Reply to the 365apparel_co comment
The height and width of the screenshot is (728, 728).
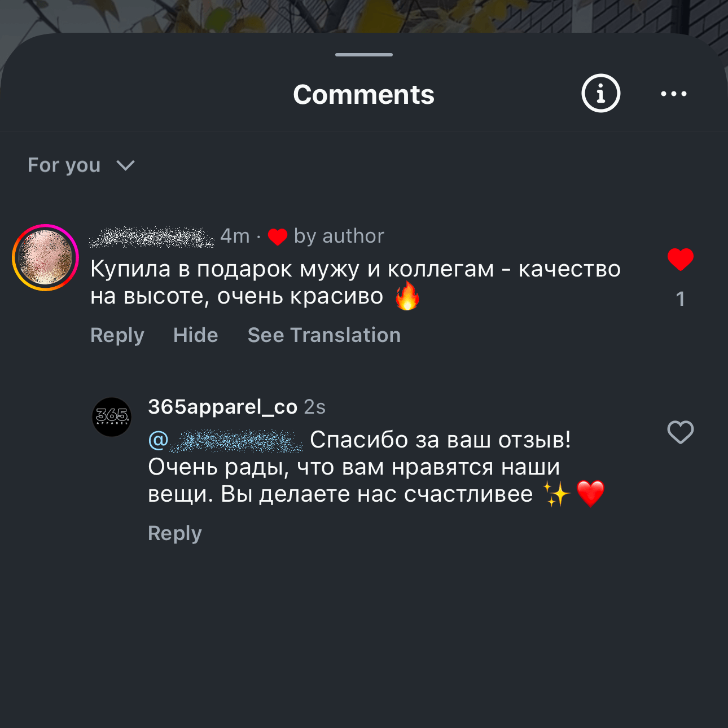point(174,533)
